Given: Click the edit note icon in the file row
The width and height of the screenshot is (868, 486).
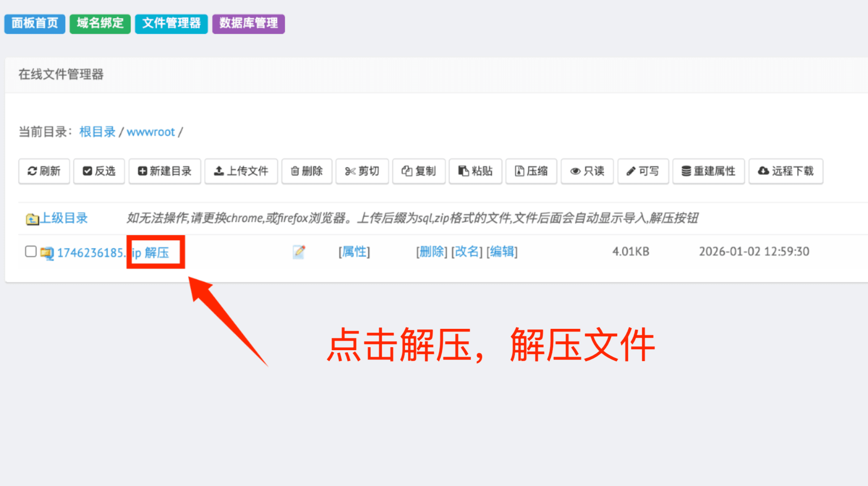Looking at the screenshot, I should tap(299, 252).
